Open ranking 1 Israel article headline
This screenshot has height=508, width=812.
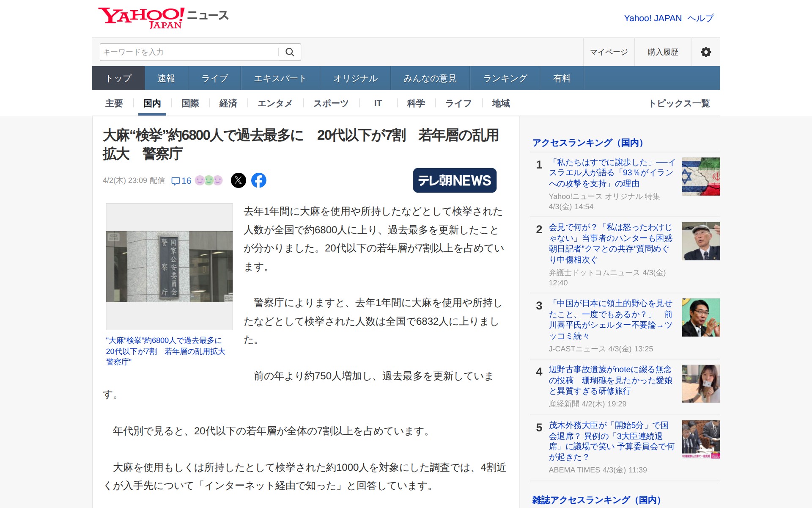(x=611, y=173)
